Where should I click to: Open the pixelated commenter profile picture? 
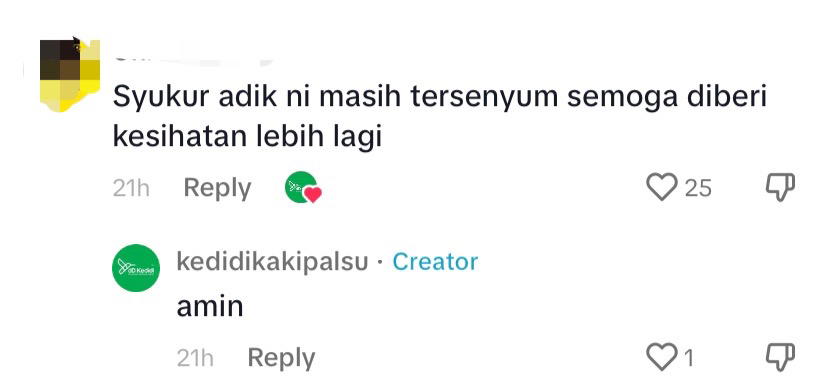point(70,74)
